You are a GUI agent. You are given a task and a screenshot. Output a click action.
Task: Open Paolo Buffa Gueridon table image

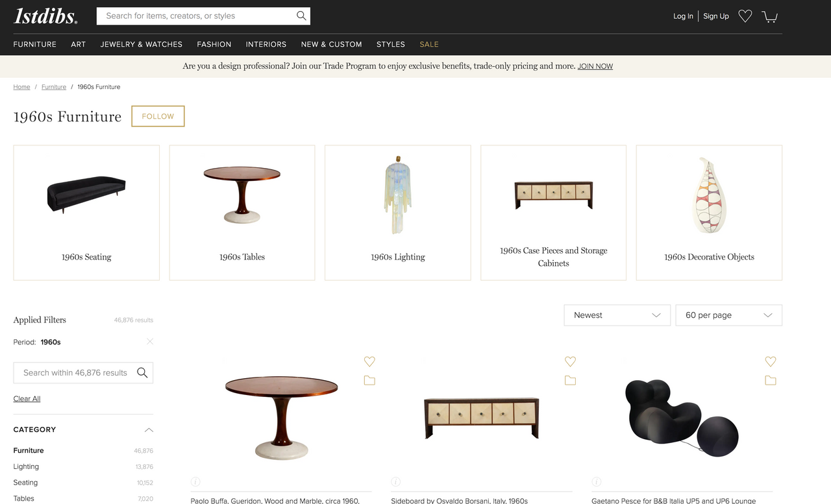tap(282, 418)
